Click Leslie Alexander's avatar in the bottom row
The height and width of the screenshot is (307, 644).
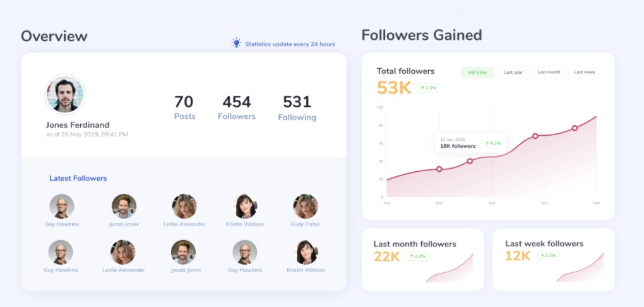[x=123, y=252]
